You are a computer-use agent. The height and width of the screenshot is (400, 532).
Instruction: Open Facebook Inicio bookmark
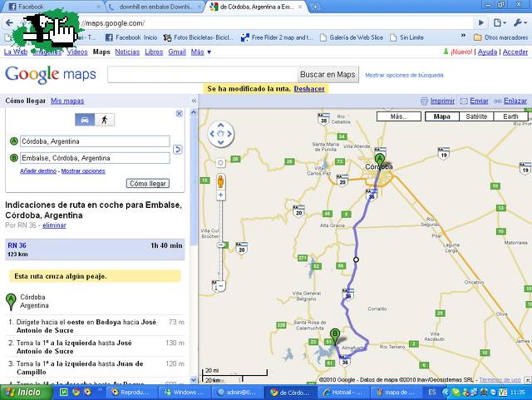coord(131,37)
